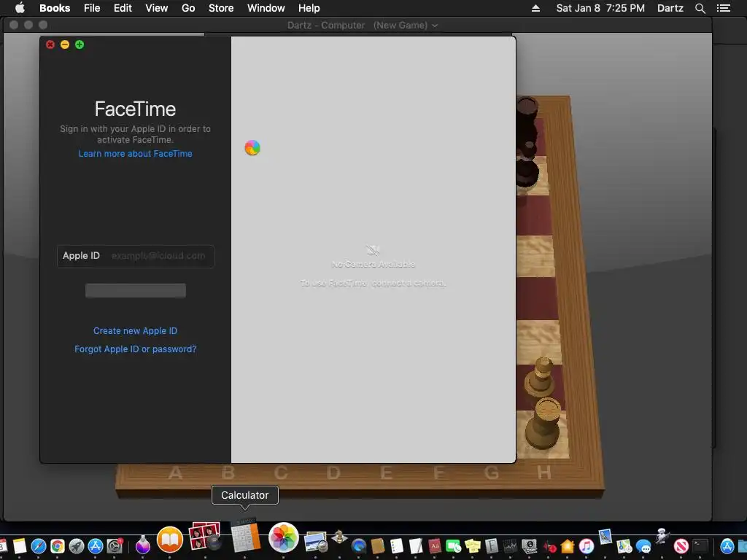This screenshot has height=560, width=747.
Task: Open the Books application menu
Action: [55, 8]
